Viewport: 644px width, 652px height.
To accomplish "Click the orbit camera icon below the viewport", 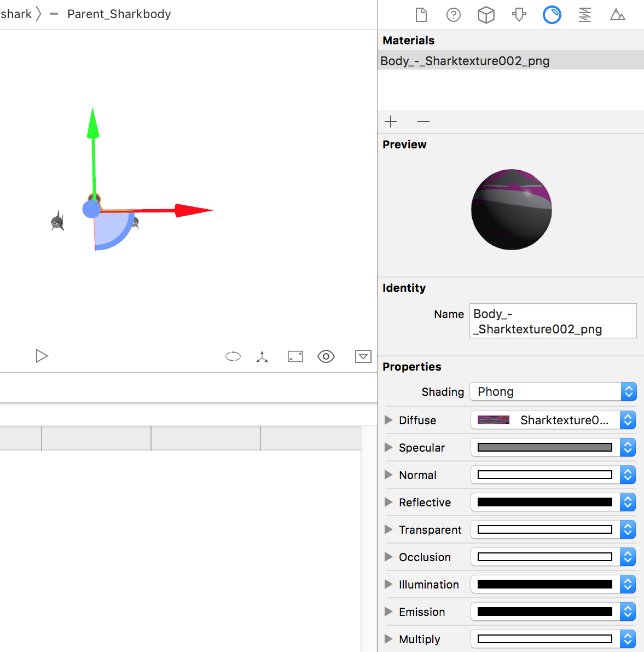I will [x=233, y=356].
